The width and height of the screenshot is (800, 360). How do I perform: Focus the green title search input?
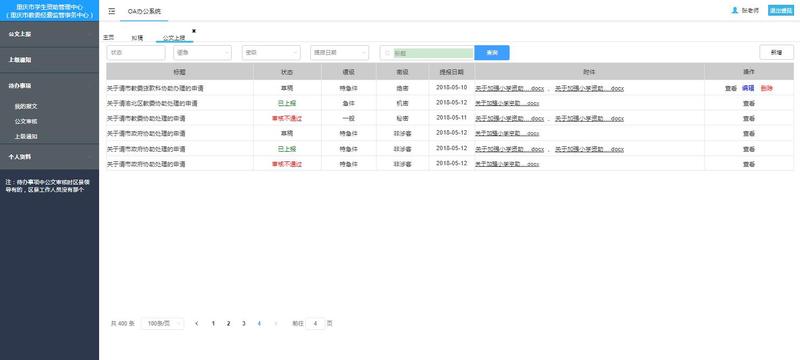(x=433, y=53)
